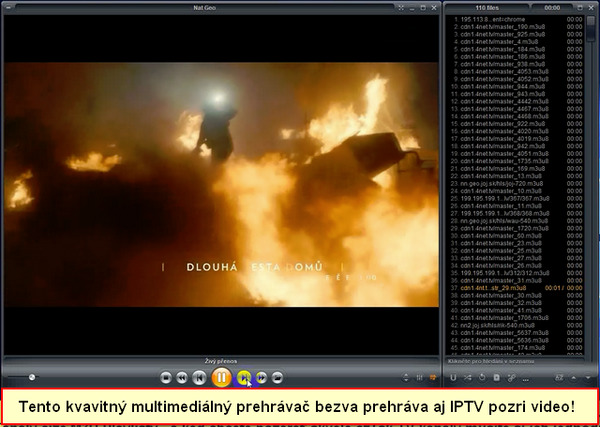Image resolution: width=600 pixels, height=427 pixels.
Task: Skip to the previous track
Action: 200,377
